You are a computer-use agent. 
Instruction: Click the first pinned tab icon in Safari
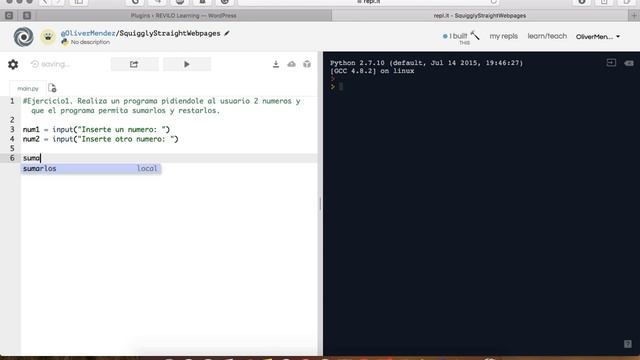9,16
